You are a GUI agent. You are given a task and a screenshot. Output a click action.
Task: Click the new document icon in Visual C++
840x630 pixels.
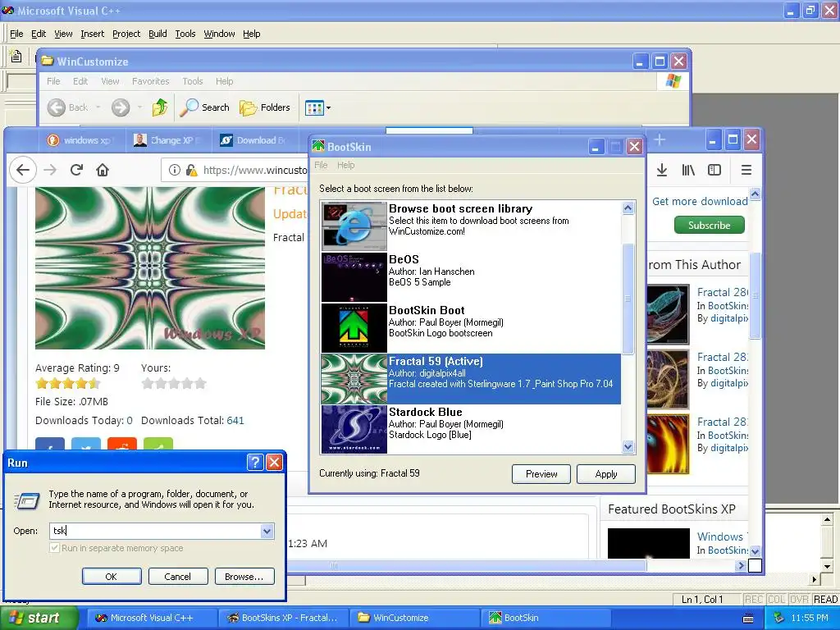(x=16, y=56)
